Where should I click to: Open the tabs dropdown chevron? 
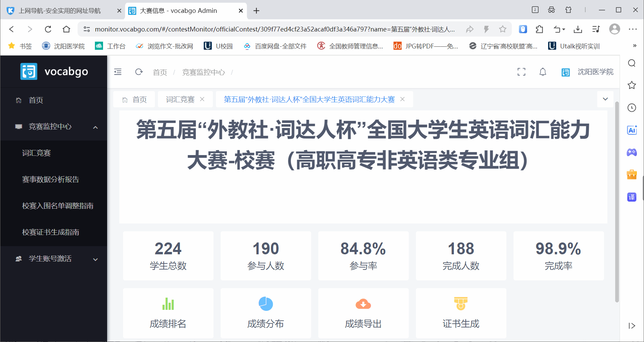[605, 99]
